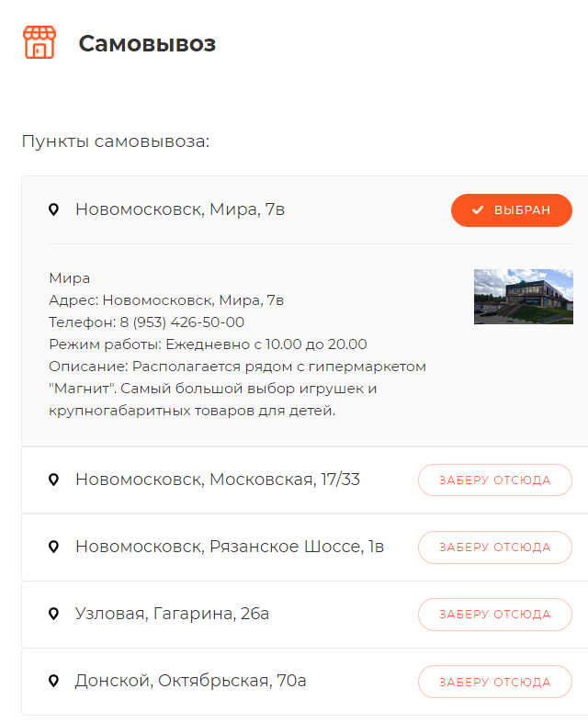
Task: Expand the Донской, Октябрьская, 70а row
Action: pos(191,681)
